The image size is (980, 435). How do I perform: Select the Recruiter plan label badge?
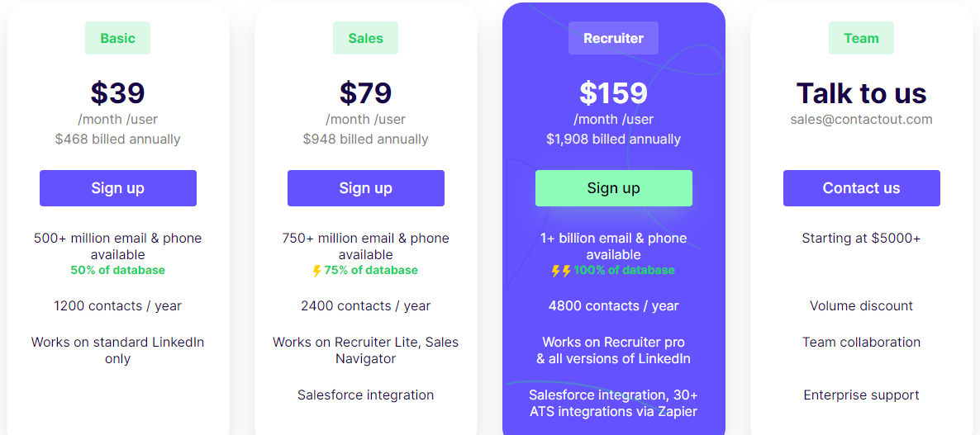pos(613,38)
